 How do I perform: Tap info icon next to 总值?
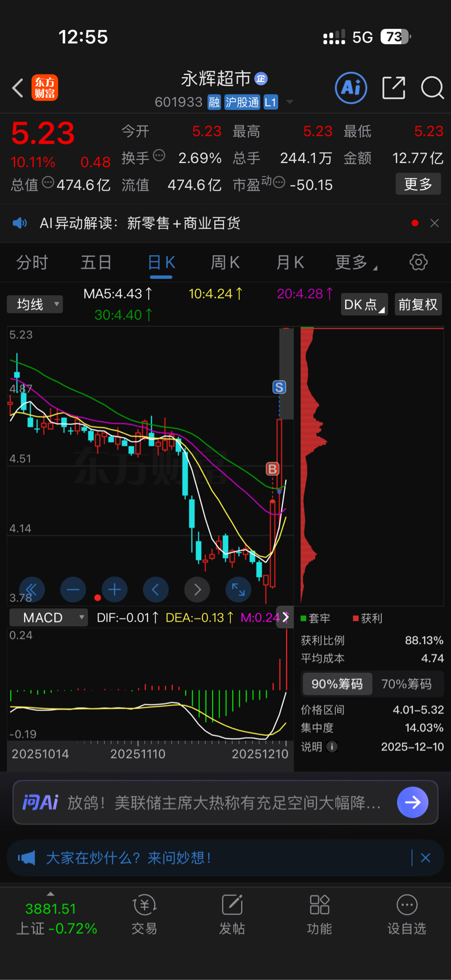coord(48,183)
